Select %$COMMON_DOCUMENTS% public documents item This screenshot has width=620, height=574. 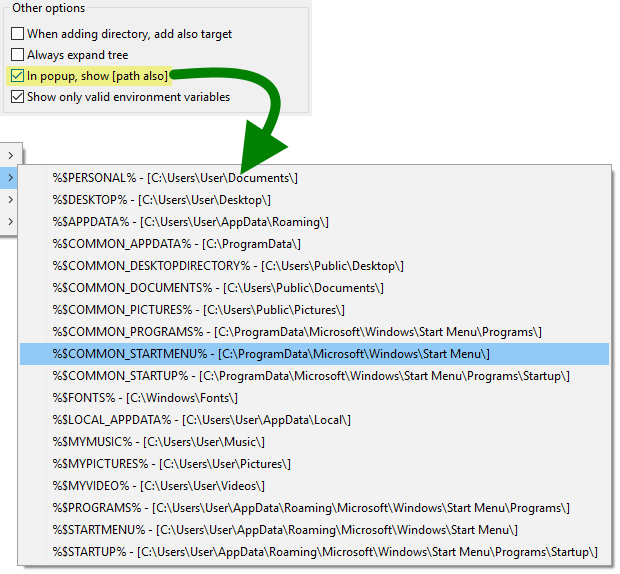point(218,288)
